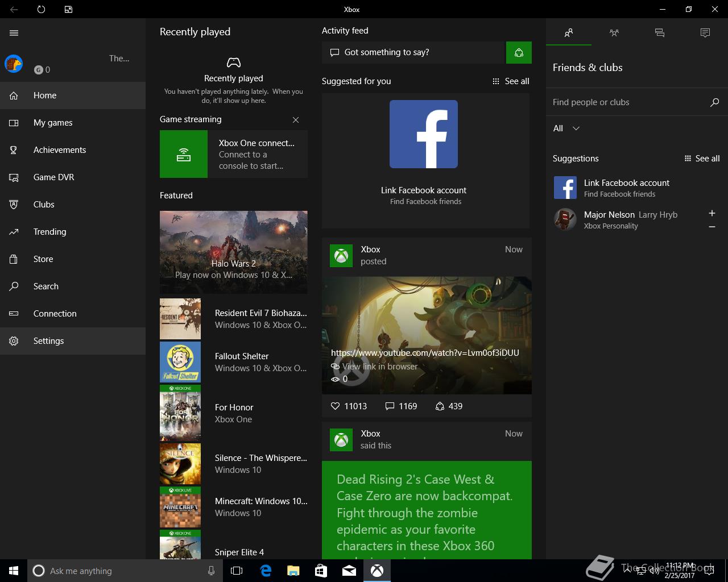Open Game DVR section
This screenshot has width=728, height=582.
coord(73,177)
